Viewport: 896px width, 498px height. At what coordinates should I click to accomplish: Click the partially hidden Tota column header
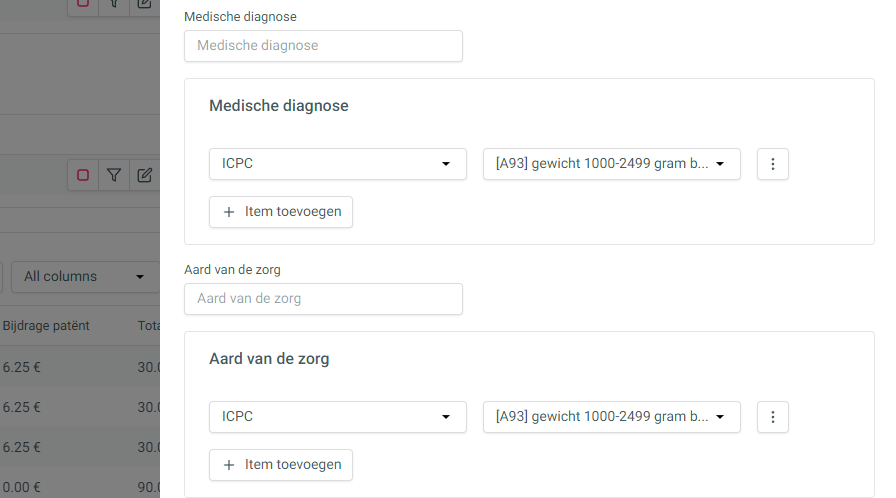point(149,326)
